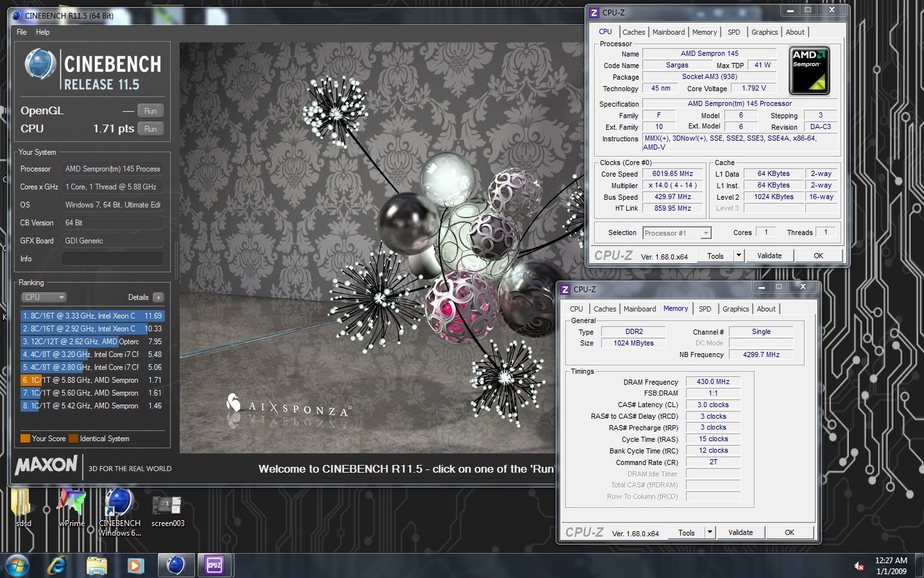Switch to Graphics tab in upper CPU-Z

(764, 32)
